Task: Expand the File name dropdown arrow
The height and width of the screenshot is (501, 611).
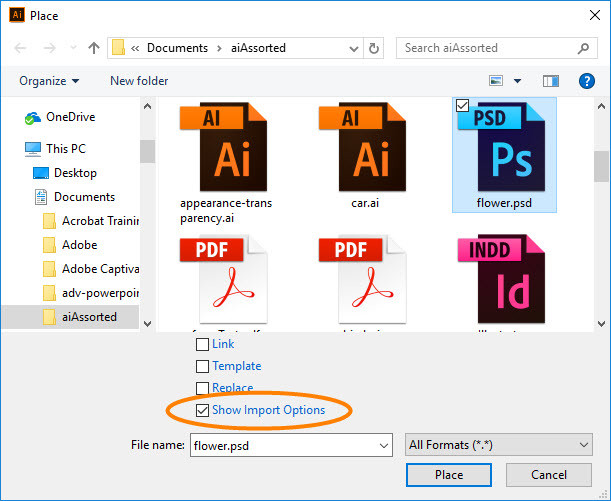Action: (x=384, y=446)
